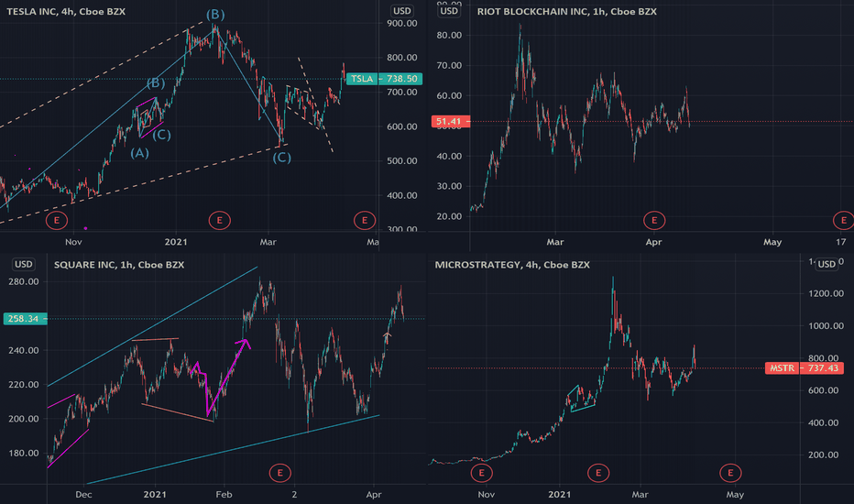
Task: Click 2021 on MicroStrategy time axis
Action: 559,495
